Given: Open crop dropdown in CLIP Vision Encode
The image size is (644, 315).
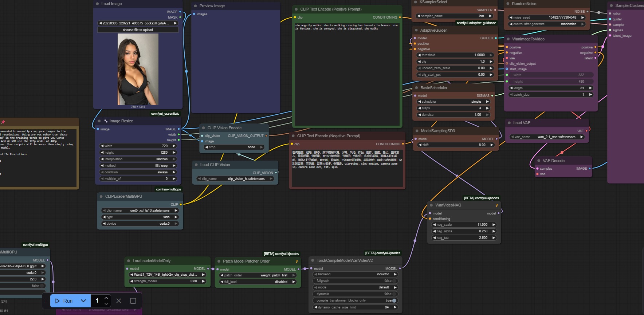Looking at the screenshot, I should (234, 147).
